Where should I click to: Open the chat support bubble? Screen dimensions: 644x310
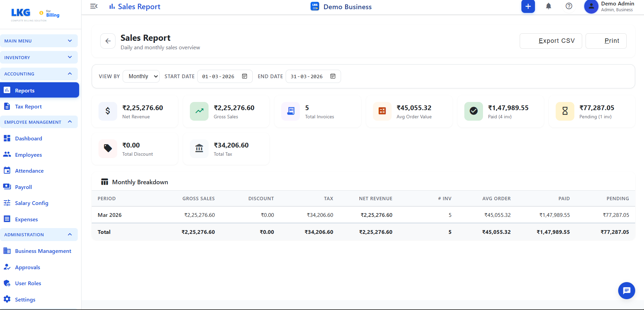coord(626,291)
